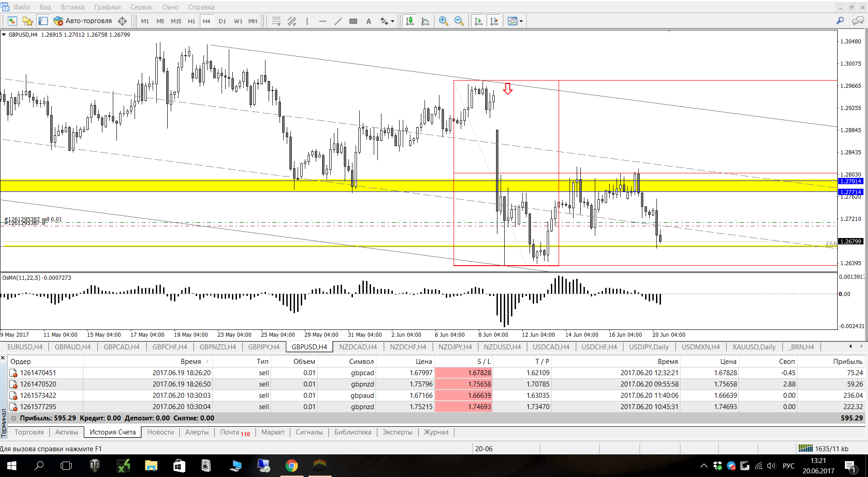Close the Terminal panel with the X
This screenshot has height=477, width=868.
pos(3,358)
